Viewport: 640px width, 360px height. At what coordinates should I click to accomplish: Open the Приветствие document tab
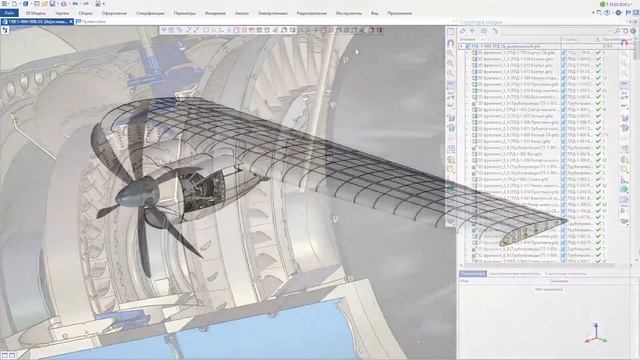pos(91,22)
